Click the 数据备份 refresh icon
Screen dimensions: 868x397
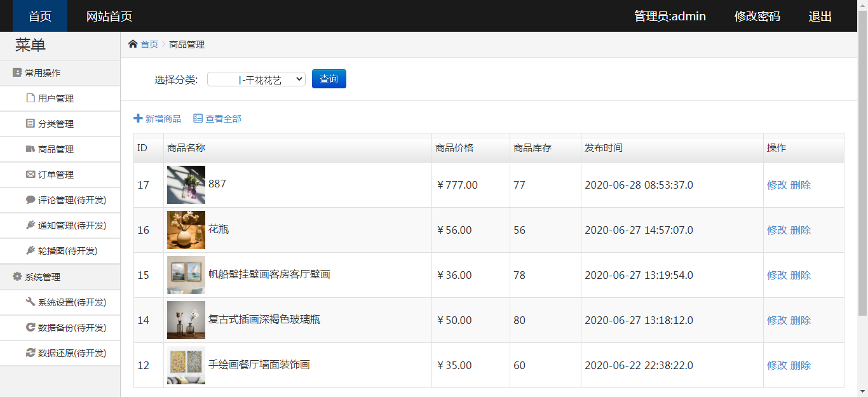point(31,328)
